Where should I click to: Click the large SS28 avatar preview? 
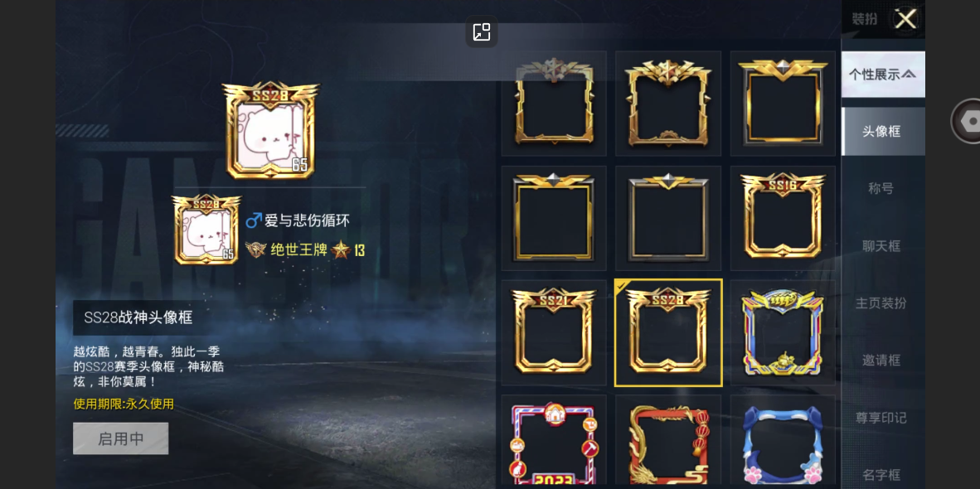coord(270,130)
